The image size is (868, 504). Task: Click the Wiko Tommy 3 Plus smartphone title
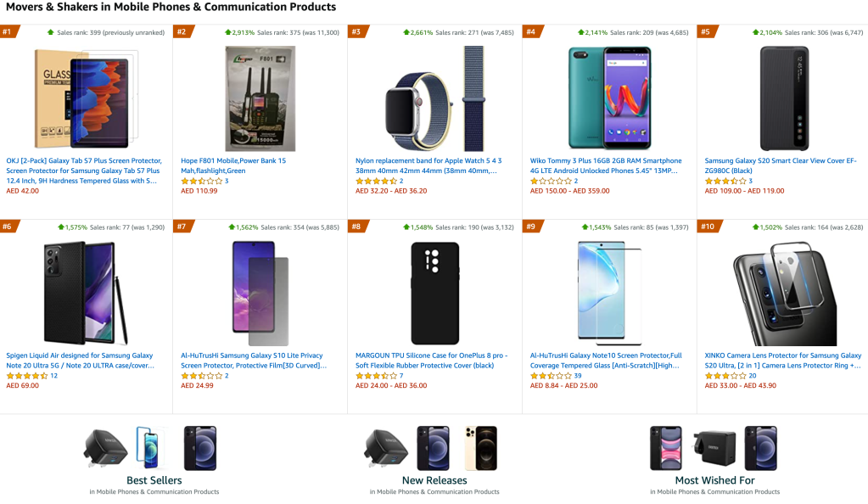[x=606, y=165]
